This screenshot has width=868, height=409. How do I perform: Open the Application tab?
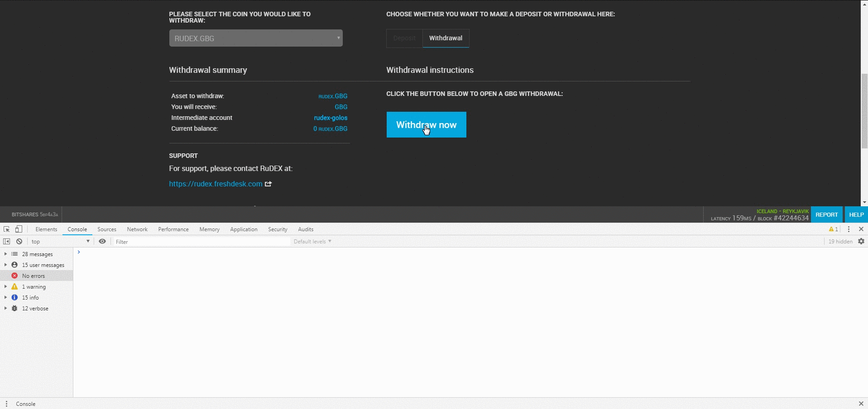pyautogui.click(x=244, y=229)
